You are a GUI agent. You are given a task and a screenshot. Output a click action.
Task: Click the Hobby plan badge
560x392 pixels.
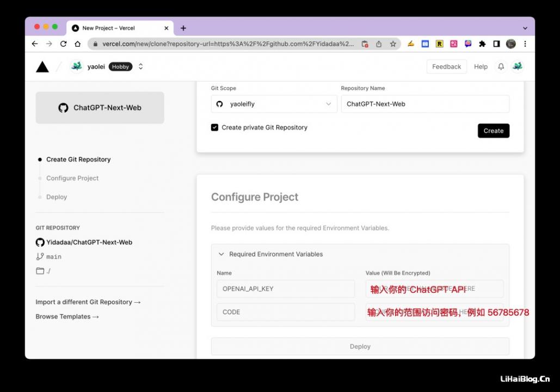[x=120, y=66]
